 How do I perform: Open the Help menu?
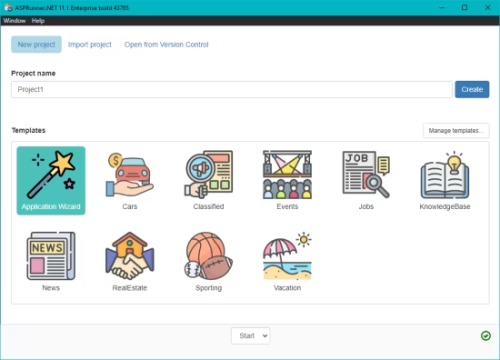[x=38, y=21]
